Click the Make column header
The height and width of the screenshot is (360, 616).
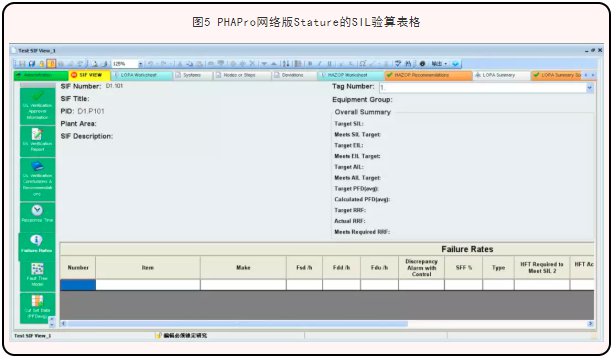(243, 268)
